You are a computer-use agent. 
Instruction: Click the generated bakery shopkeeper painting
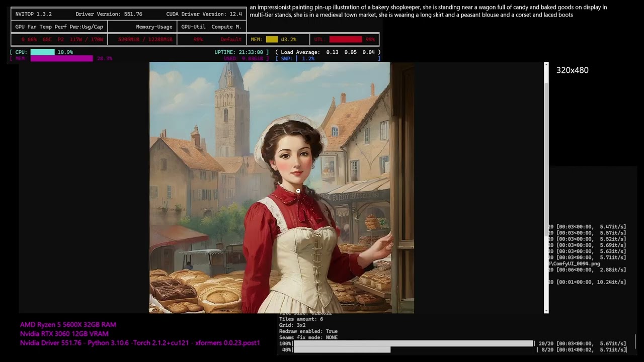281,188
